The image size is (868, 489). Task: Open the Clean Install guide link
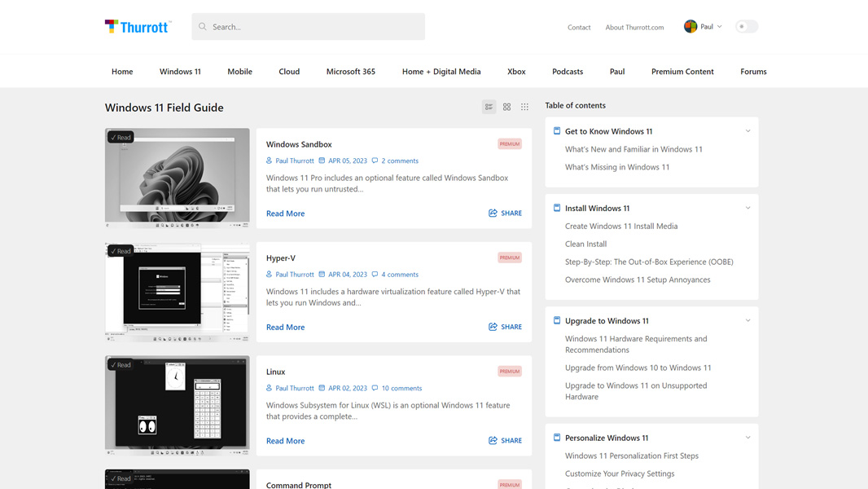585,244
